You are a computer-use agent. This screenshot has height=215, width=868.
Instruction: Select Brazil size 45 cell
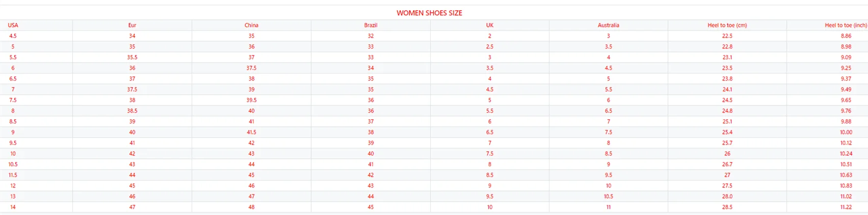(x=371, y=207)
